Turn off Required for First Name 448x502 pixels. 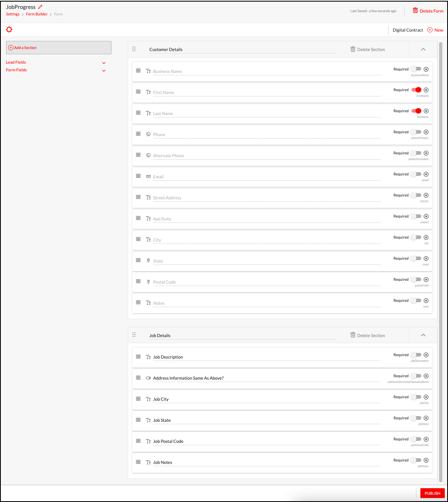point(416,90)
